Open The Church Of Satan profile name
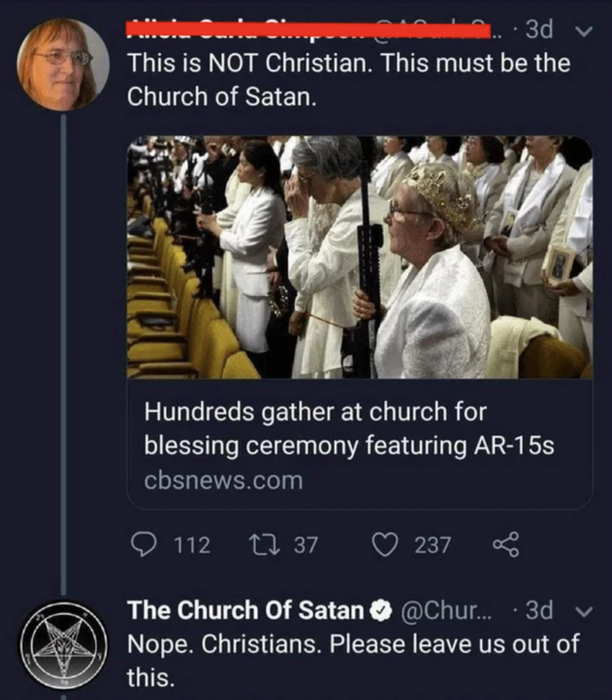612x700 pixels. pyautogui.click(x=245, y=610)
